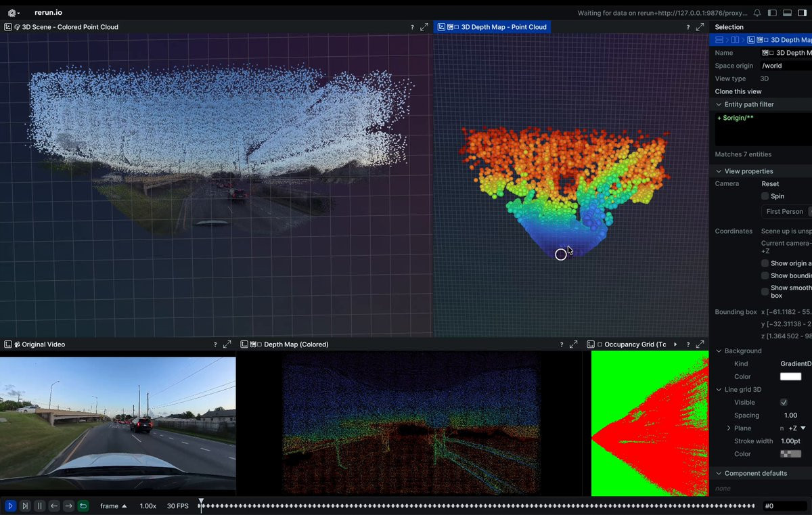
Task: Toggle the green loop playback icon
Action: (83, 506)
